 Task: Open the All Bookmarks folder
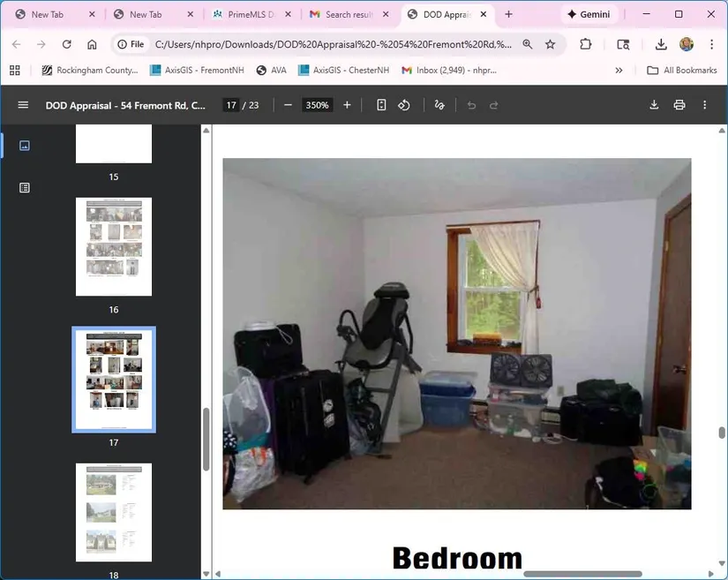click(681, 71)
